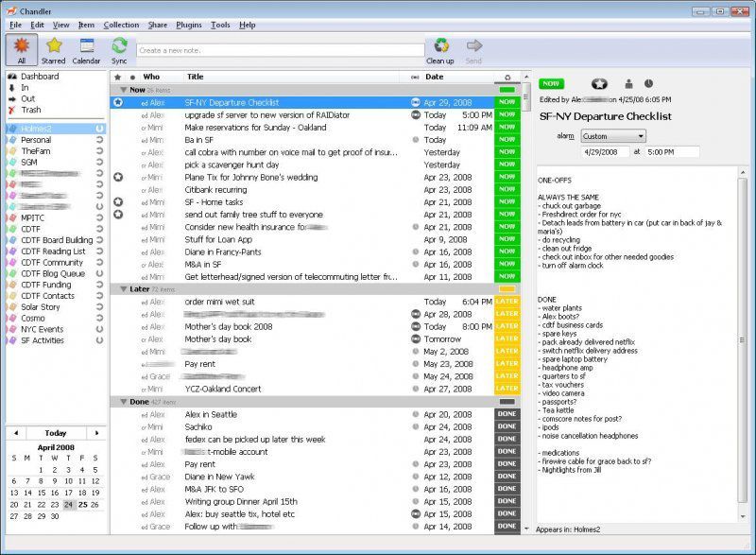Click the Today button above mini calendar
Screen dimensions: 756x555
tap(56, 433)
